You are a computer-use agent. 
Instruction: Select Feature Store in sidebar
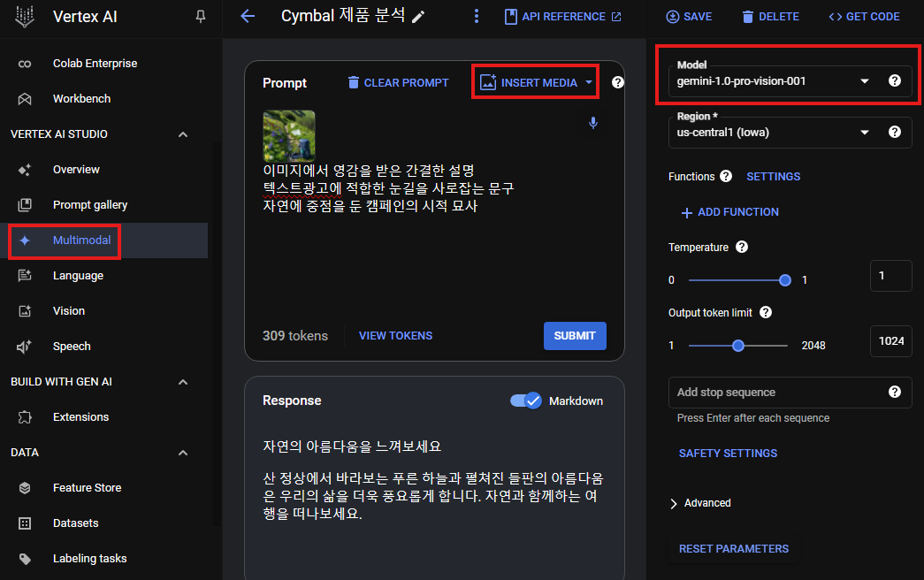click(x=88, y=488)
